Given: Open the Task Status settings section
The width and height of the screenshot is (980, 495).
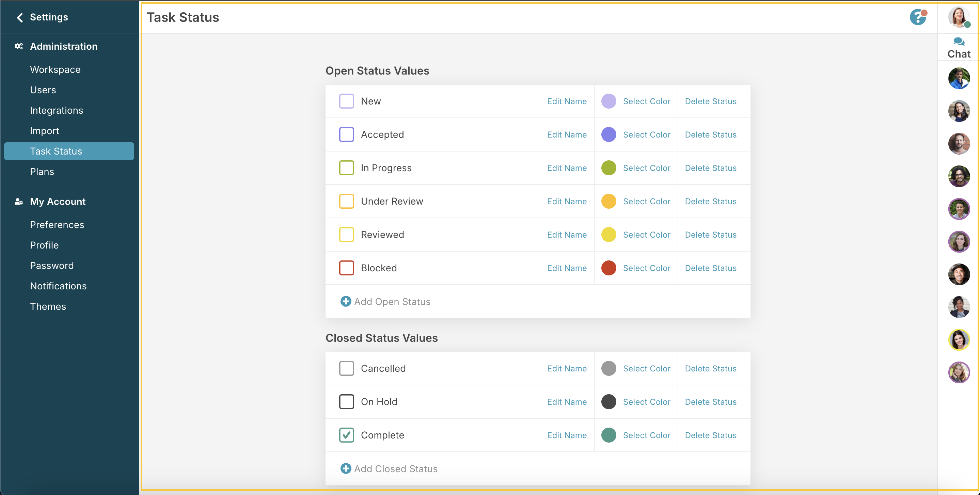Looking at the screenshot, I should [56, 151].
